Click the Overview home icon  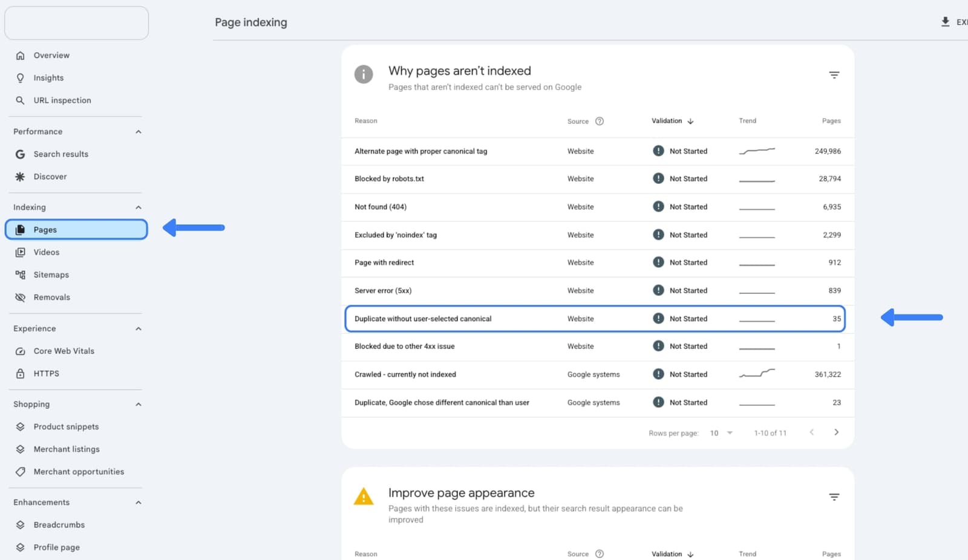click(20, 56)
